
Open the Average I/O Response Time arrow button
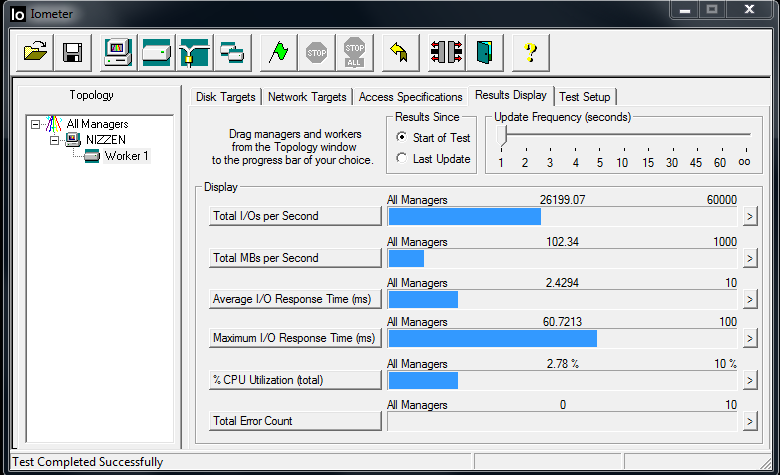pos(750,299)
